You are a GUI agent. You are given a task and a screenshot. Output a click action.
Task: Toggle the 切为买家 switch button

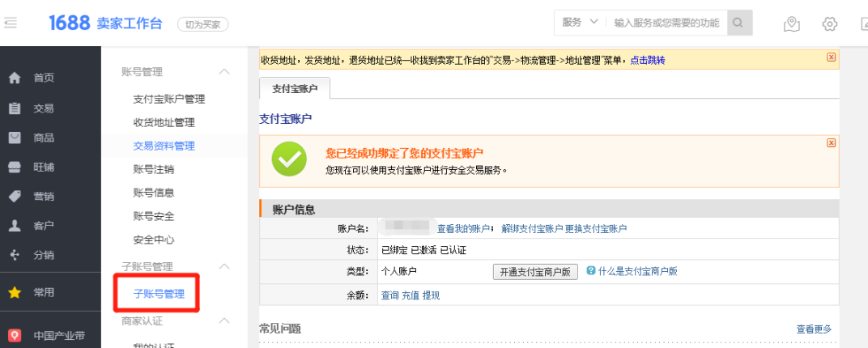pyautogui.click(x=202, y=24)
